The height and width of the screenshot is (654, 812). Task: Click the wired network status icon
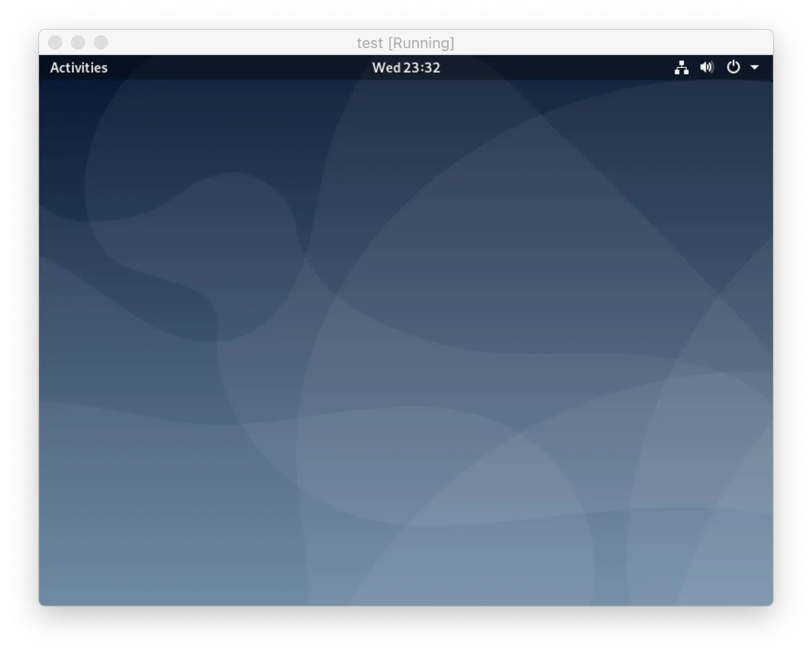[681, 68]
